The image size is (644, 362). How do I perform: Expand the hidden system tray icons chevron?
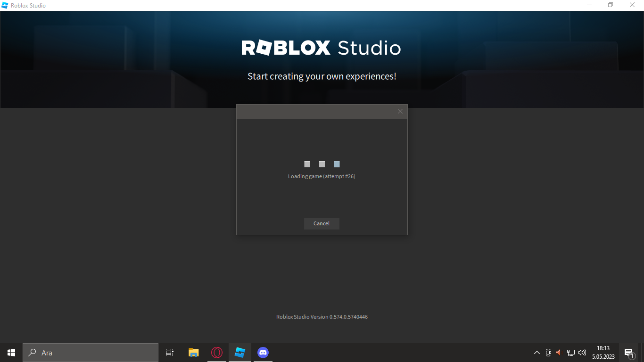(x=537, y=353)
